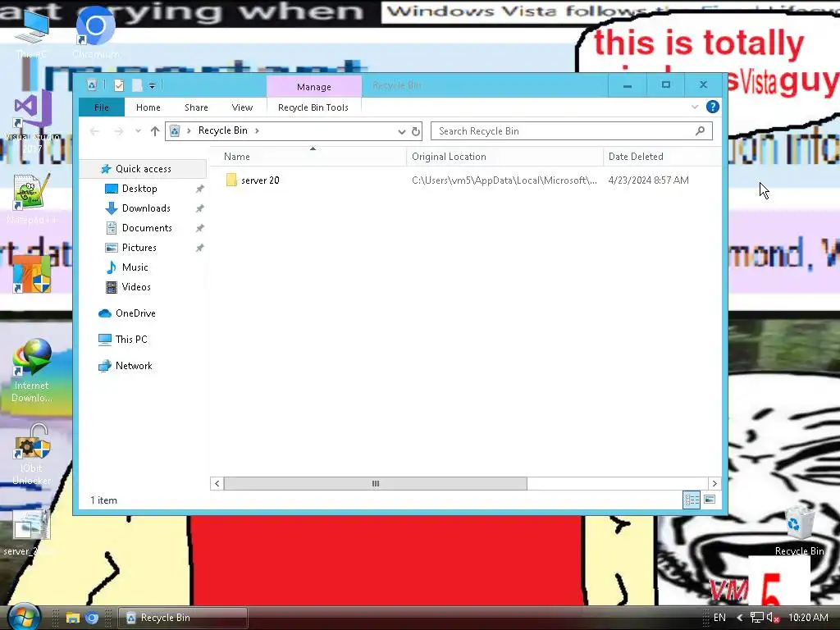This screenshot has height=630, width=840.
Task: Sort by Original Location column header
Action: click(504, 157)
